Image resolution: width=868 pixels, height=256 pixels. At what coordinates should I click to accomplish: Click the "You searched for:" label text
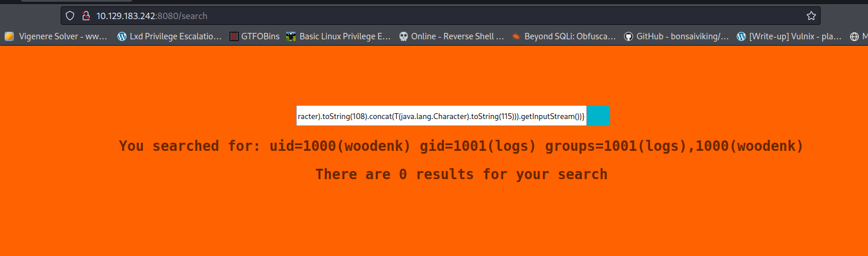[x=190, y=146]
